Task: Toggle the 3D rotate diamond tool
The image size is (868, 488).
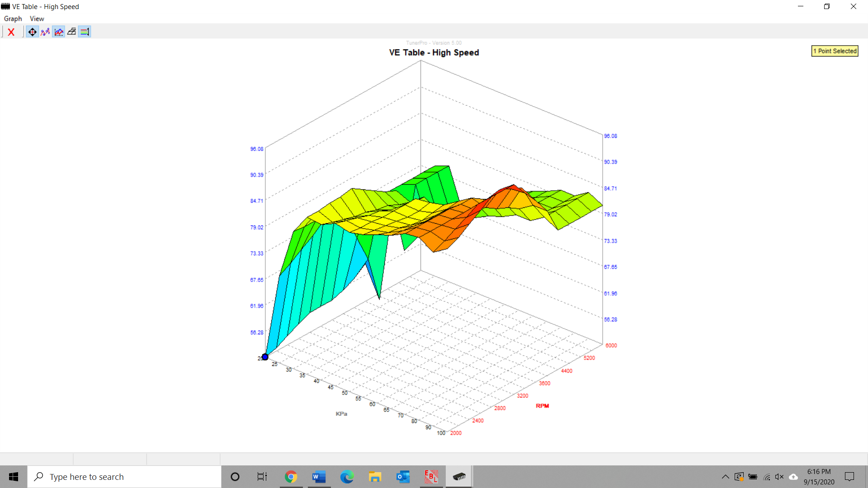Action: [32, 32]
